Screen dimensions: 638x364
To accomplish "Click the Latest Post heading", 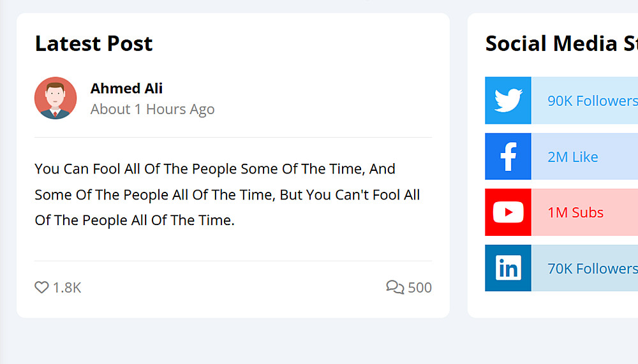I will click(94, 43).
